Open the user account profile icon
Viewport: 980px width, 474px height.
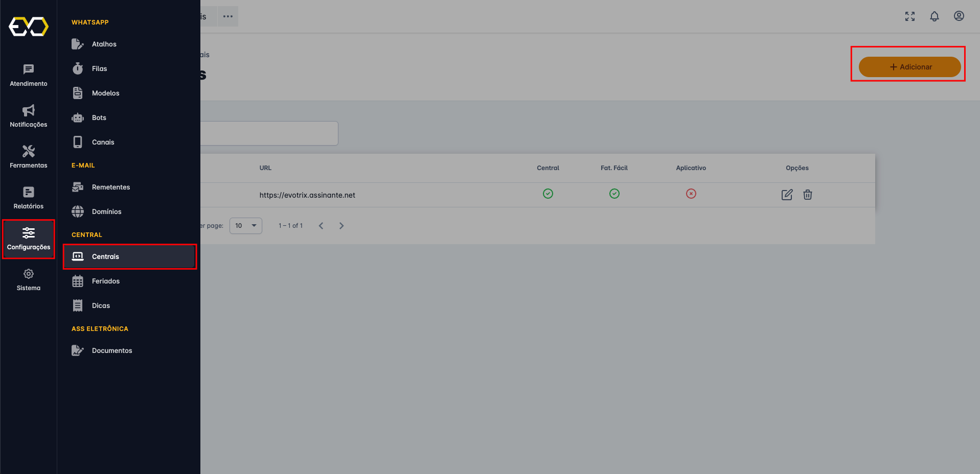click(959, 16)
